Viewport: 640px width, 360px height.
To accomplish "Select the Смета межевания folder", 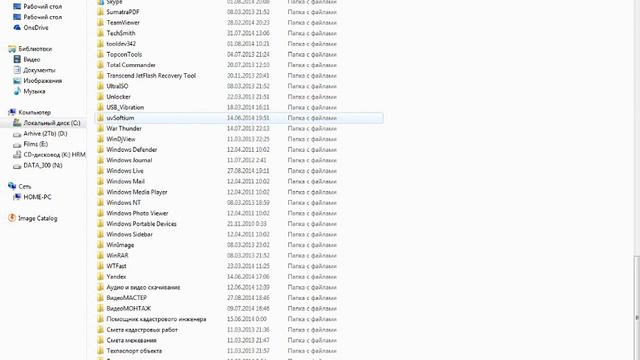I will click(131, 340).
